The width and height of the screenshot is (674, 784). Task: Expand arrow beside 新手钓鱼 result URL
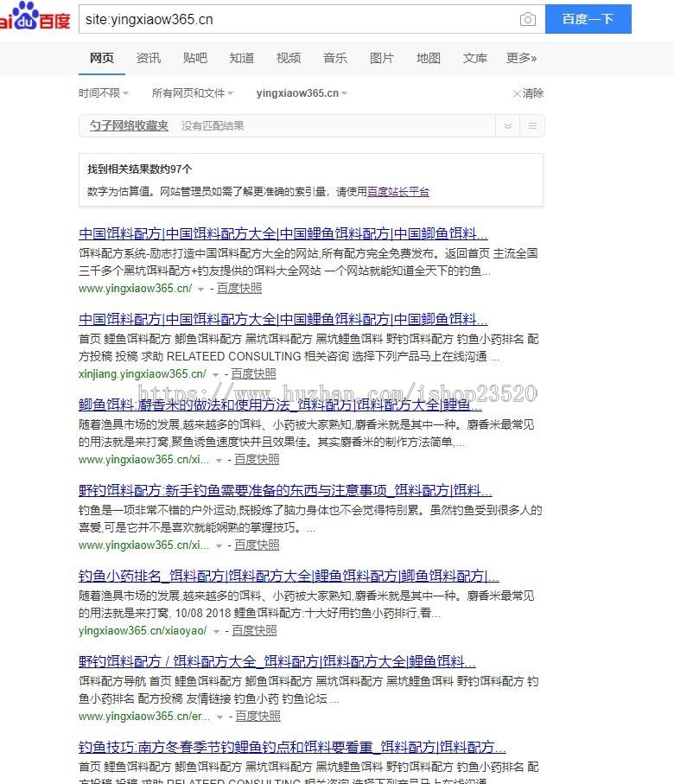coord(219,546)
